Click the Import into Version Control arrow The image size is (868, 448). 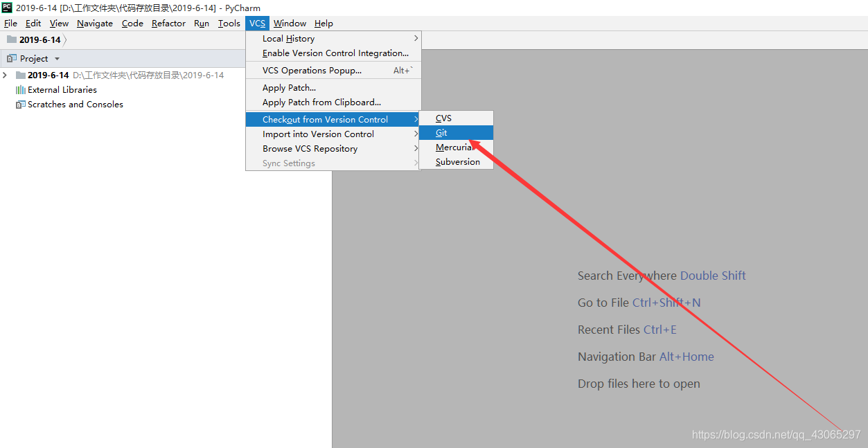416,134
